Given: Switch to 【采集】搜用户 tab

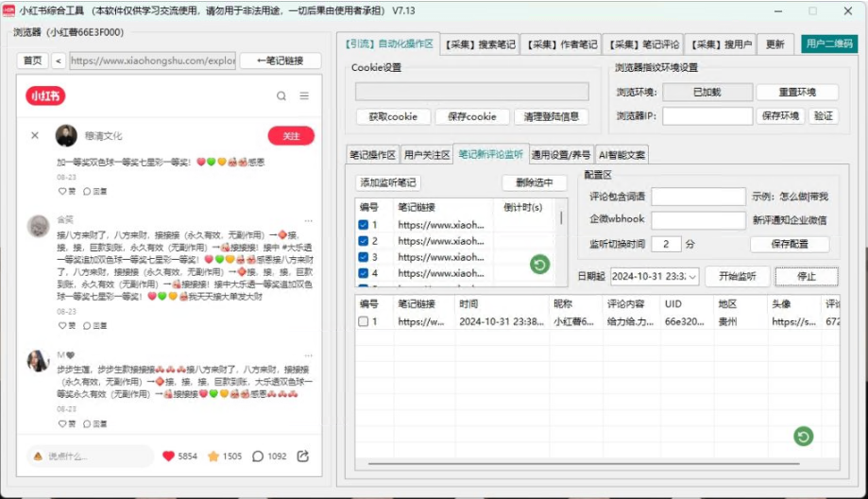Looking at the screenshot, I should point(721,44).
